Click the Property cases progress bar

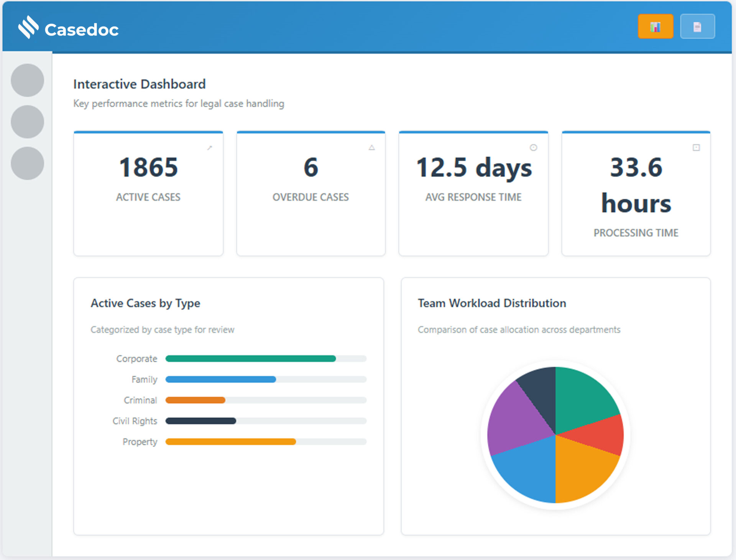(265, 442)
